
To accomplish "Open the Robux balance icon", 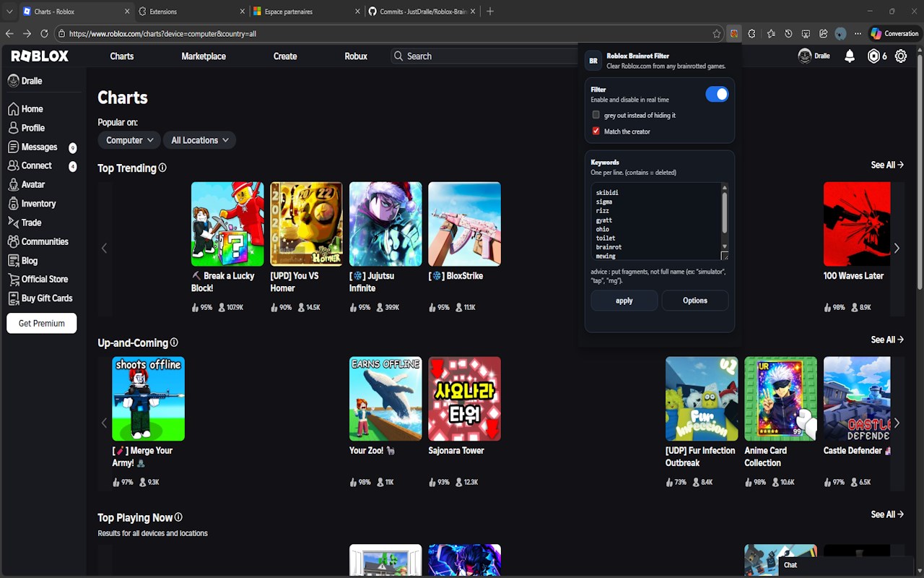I will (x=873, y=56).
